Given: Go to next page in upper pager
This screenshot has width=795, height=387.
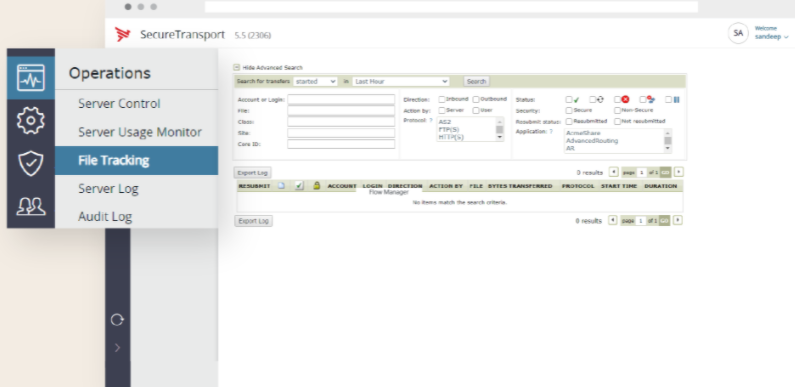Looking at the screenshot, I should click(678, 172).
